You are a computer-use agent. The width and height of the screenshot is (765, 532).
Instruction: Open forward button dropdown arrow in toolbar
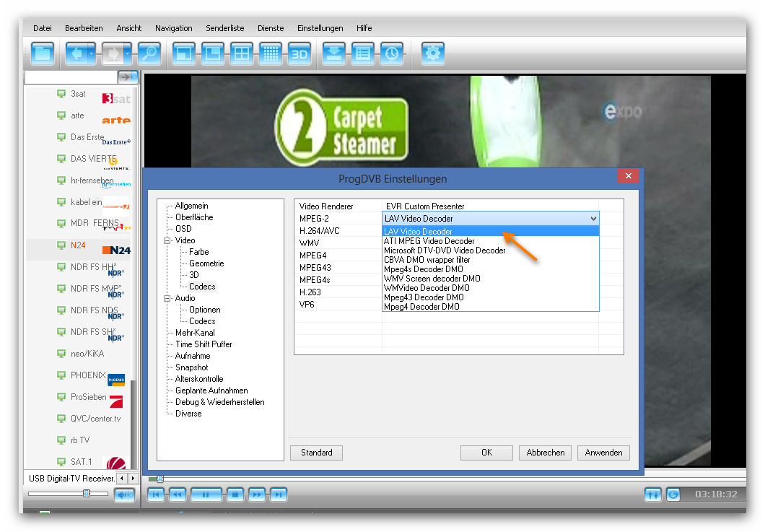pyautogui.click(x=127, y=53)
